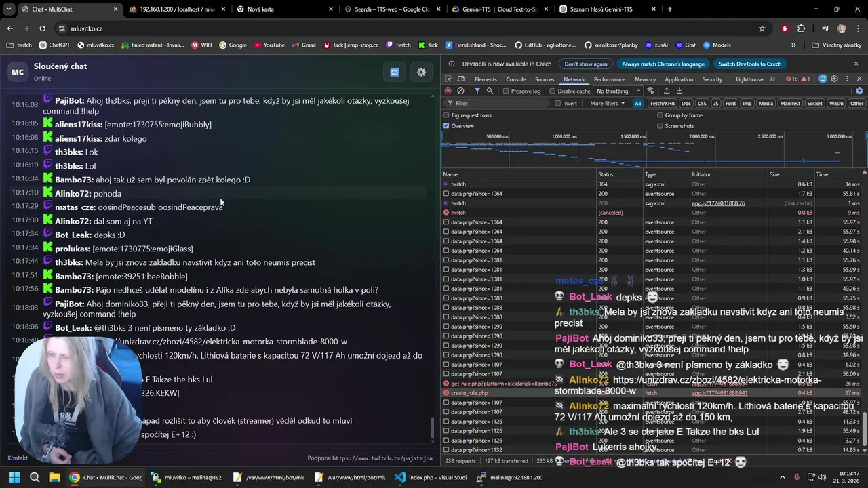Image resolution: width=868 pixels, height=488 pixels.
Task: Open Windows taskbar search
Action: (35, 477)
